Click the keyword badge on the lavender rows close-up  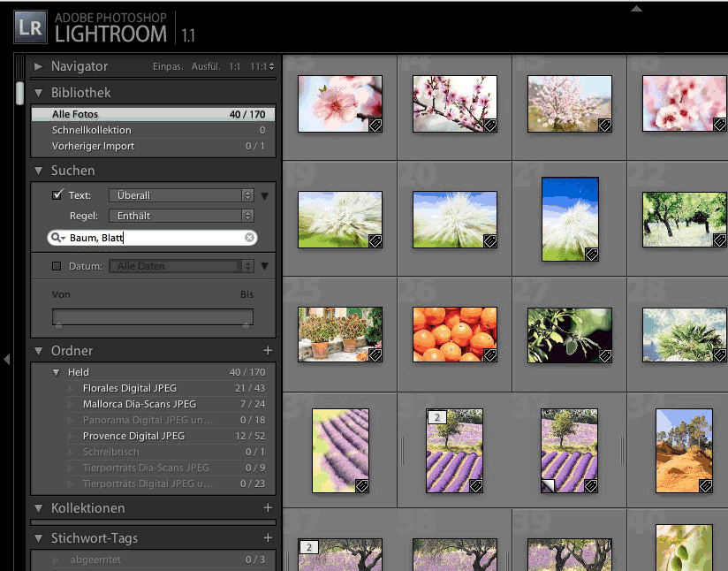pyautogui.click(x=362, y=486)
